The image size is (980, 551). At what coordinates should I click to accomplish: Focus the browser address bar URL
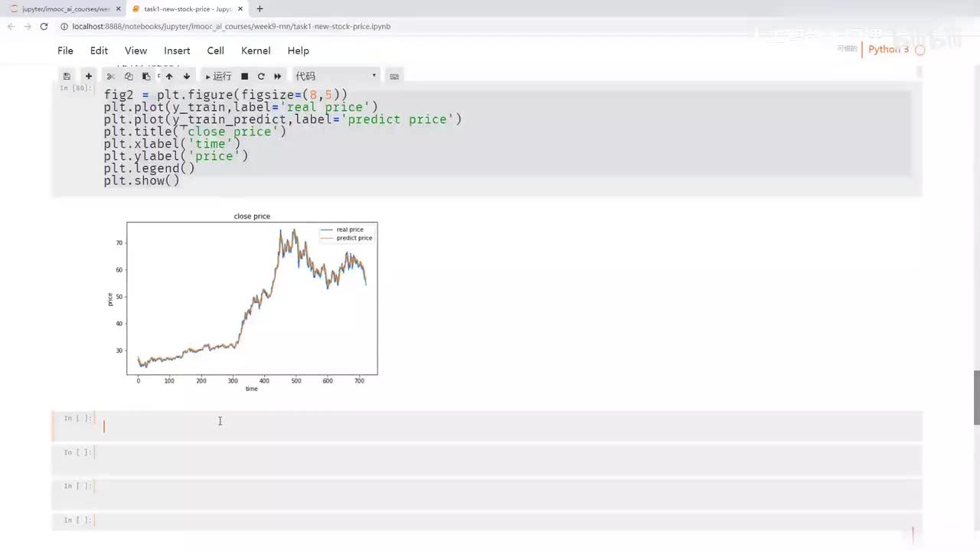point(231,26)
